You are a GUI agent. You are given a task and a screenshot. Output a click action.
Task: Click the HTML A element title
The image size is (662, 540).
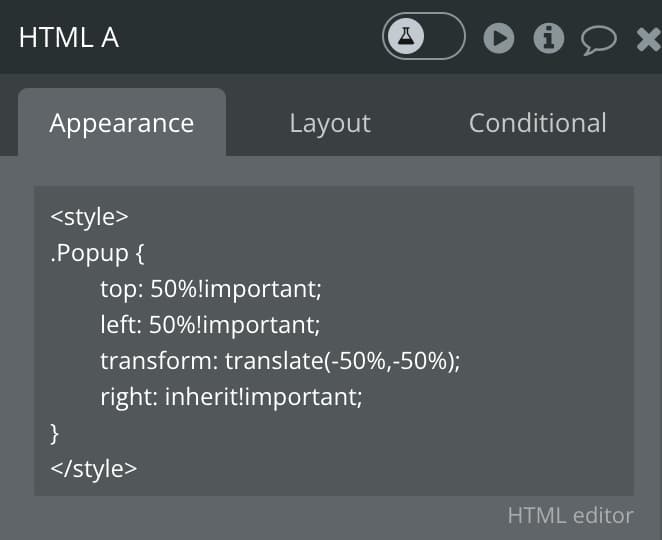coord(69,38)
